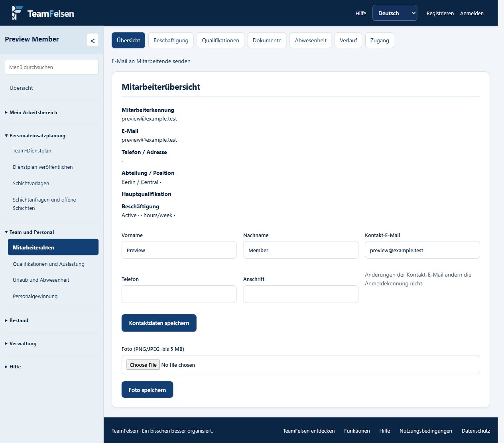Image resolution: width=504 pixels, height=443 pixels.
Task: Focus the Menü durchsuchen search field
Action: [51, 67]
